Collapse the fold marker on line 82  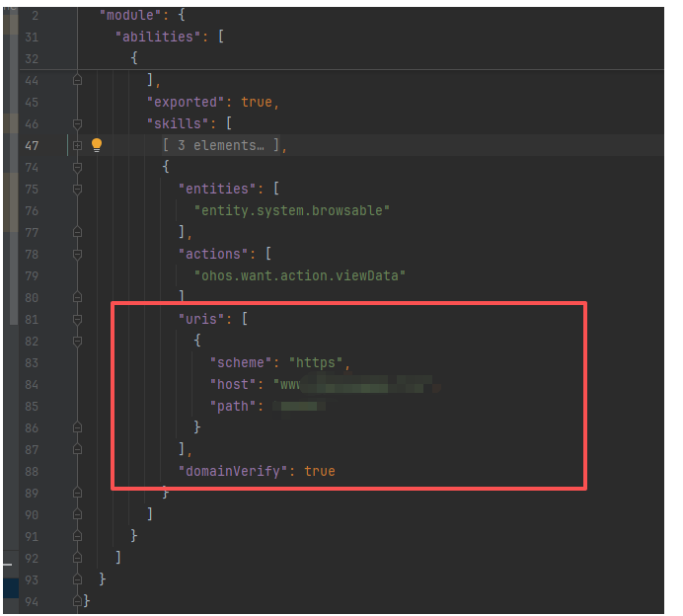(x=78, y=342)
